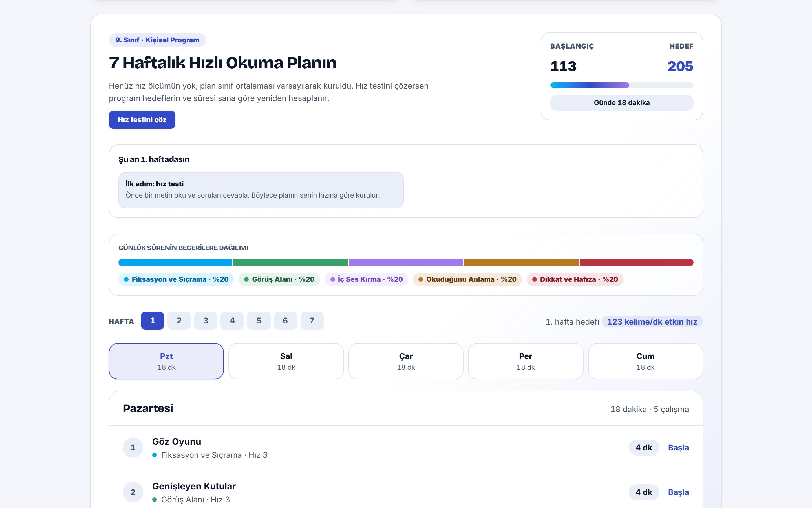Click the Görüş Alanı %20 chip

click(x=279, y=279)
